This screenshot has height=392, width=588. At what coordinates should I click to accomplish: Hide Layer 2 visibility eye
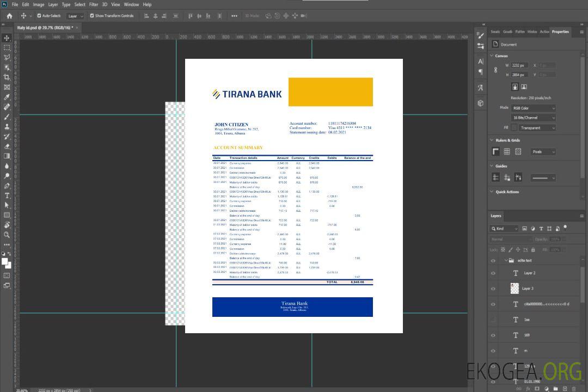tap(493, 273)
